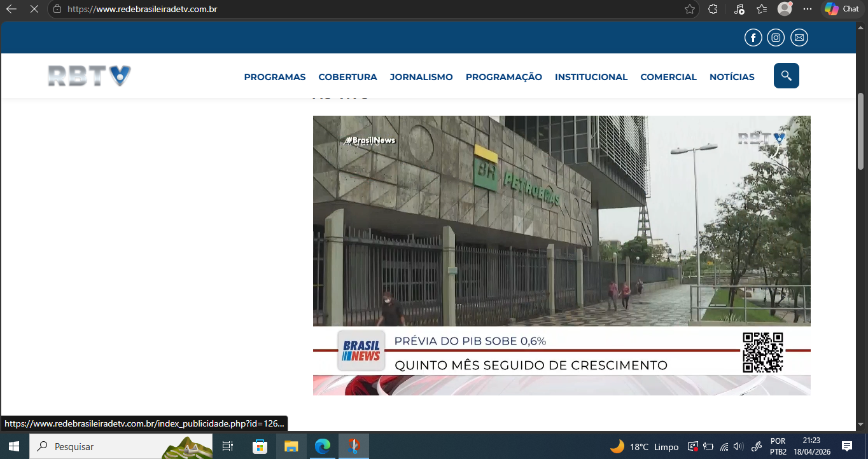View site information icon in address bar
Image resolution: width=868 pixels, height=459 pixels.
57,9
